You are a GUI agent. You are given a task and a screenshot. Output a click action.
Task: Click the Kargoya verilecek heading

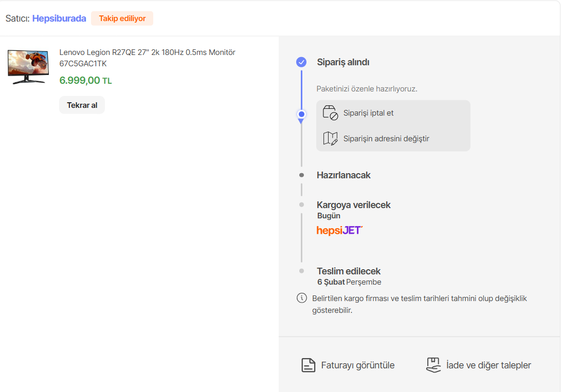[x=353, y=205]
